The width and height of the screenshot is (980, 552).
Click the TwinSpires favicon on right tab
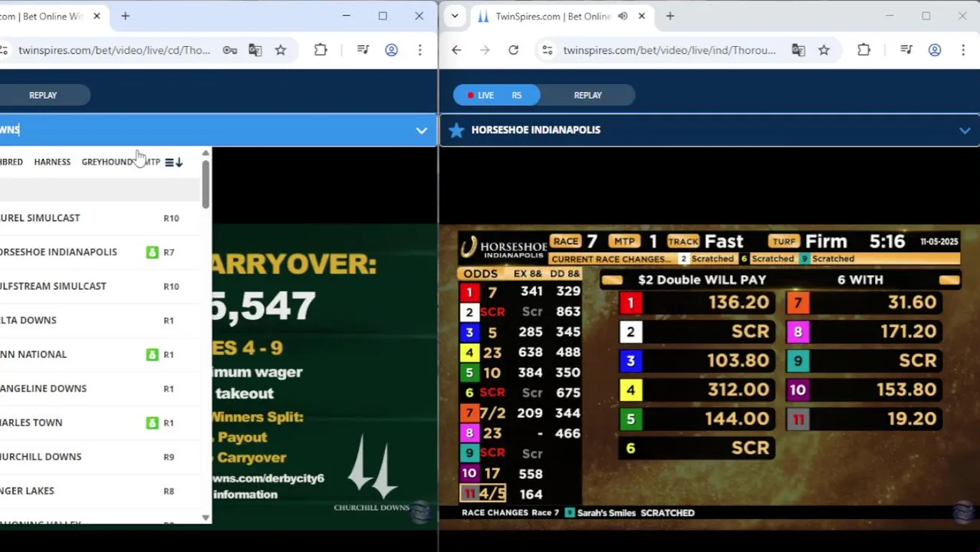tap(483, 16)
